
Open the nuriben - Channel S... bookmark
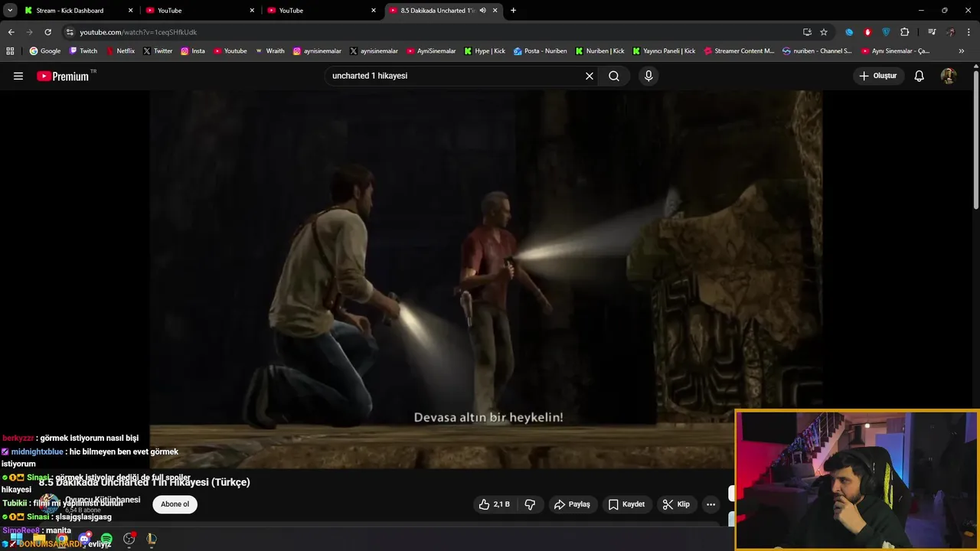(817, 51)
